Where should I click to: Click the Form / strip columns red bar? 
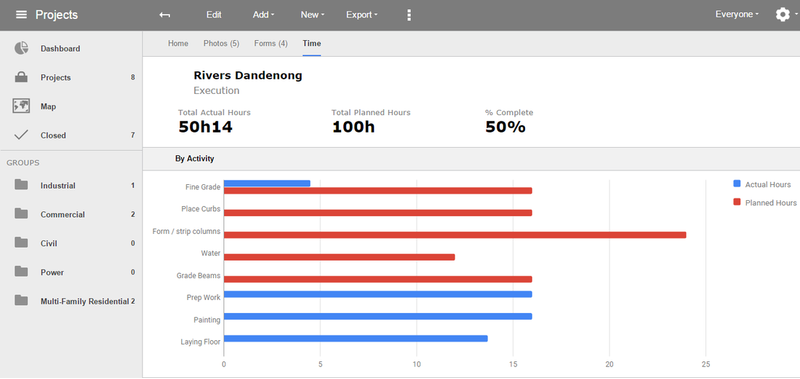[x=455, y=235]
